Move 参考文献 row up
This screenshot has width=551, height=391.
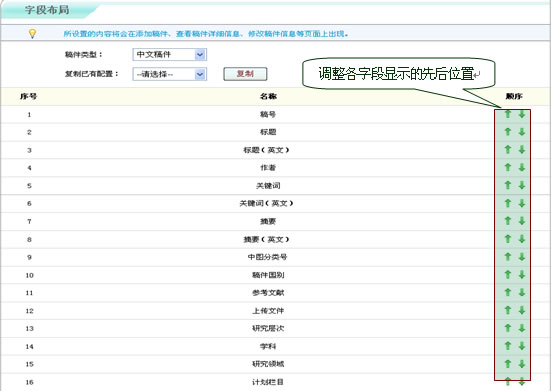click(x=508, y=292)
